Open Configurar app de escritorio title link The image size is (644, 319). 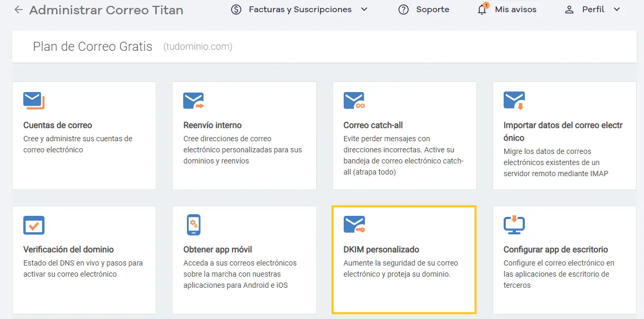[556, 250]
